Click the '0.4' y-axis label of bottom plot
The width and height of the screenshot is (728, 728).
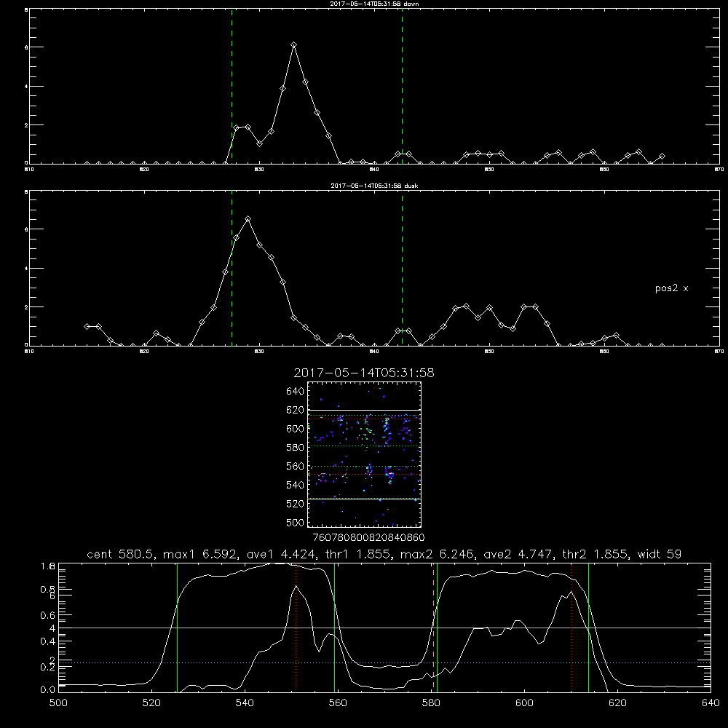(x=48, y=641)
